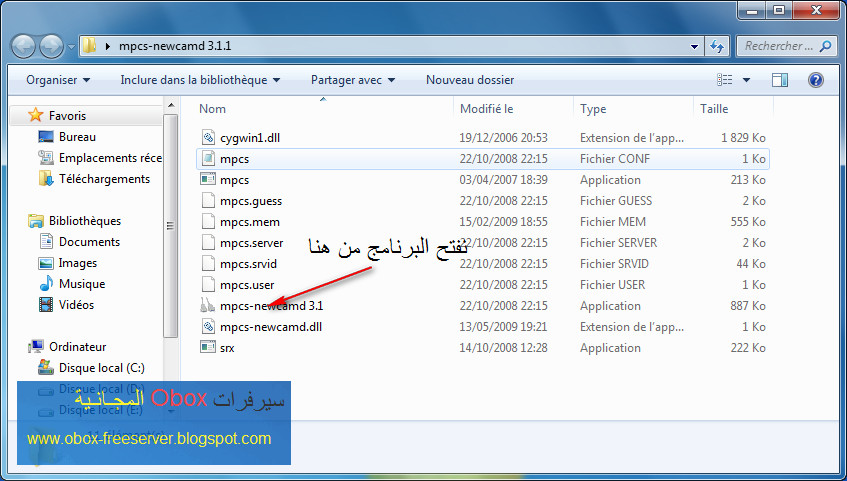Image resolution: width=847 pixels, height=481 pixels.
Task: Open Disque local (C:) drive
Action: click(x=102, y=368)
